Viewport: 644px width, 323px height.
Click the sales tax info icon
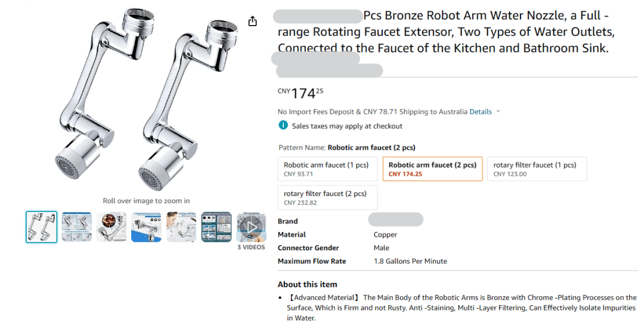283,125
